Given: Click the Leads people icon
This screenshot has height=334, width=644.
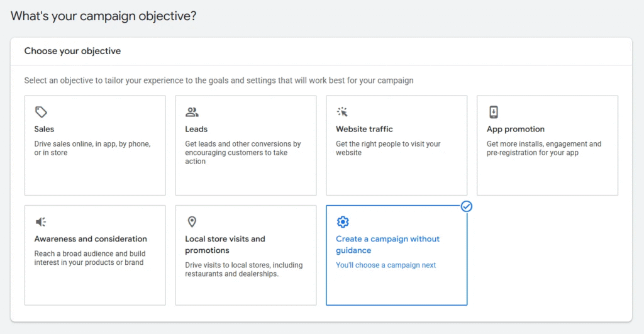Looking at the screenshot, I should (192, 112).
